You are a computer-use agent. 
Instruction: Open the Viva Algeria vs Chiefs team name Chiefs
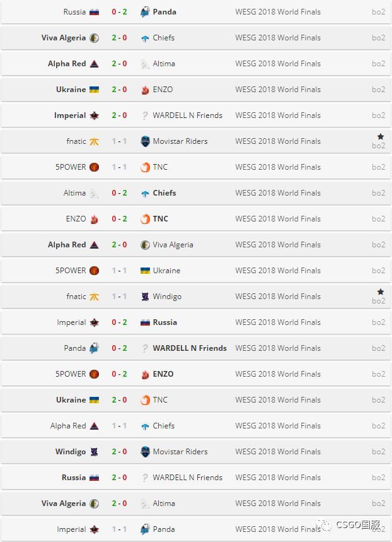pyautogui.click(x=163, y=38)
